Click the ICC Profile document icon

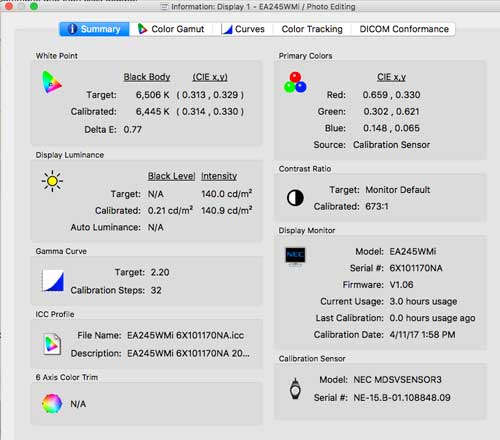52,344
